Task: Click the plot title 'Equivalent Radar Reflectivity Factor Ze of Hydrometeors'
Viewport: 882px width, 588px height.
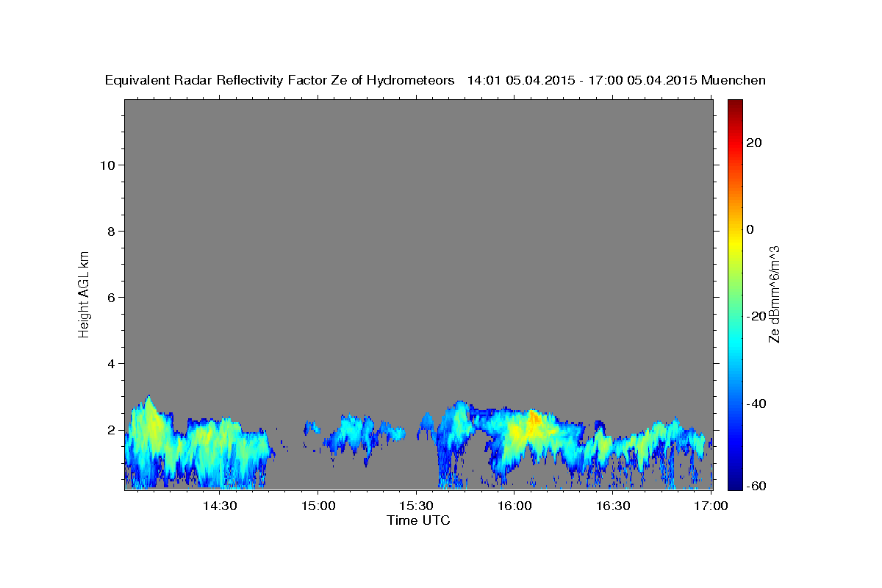Action: click(279, 81)
